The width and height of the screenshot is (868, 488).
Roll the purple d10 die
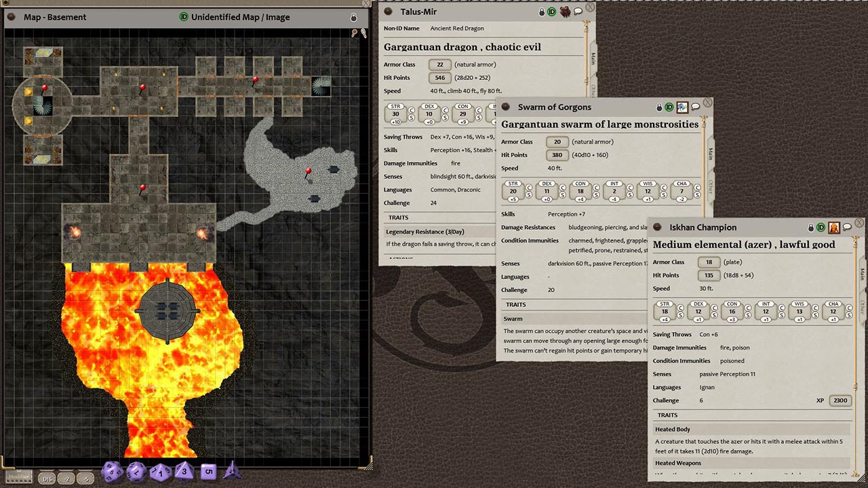point(160,472)
